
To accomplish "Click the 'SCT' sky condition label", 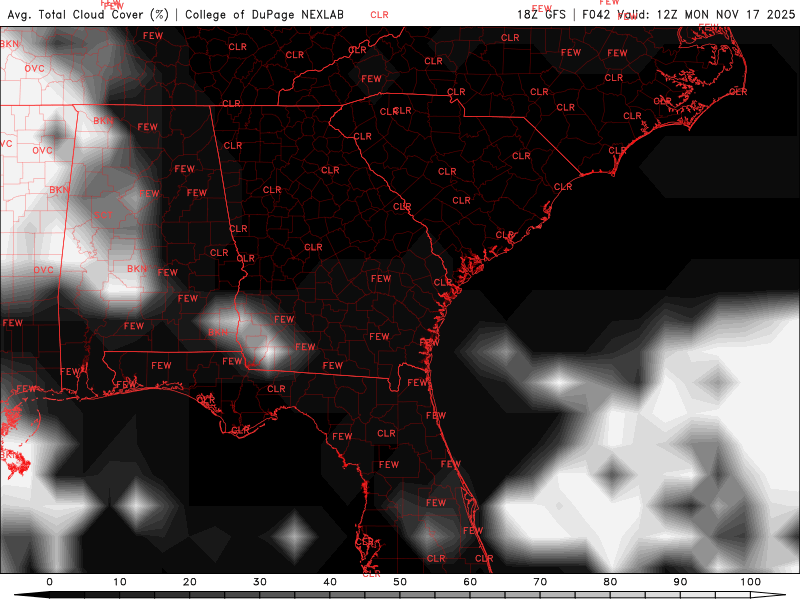I will coord(103,215).
